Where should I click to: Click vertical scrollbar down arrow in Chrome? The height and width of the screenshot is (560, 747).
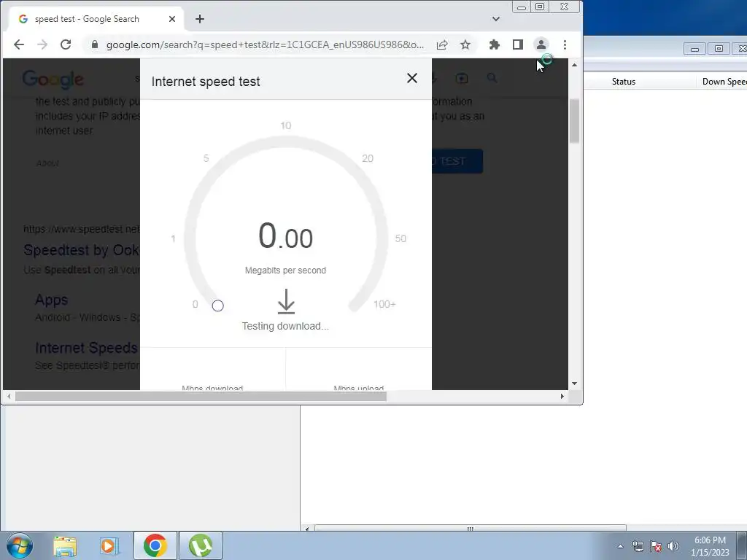575,384
